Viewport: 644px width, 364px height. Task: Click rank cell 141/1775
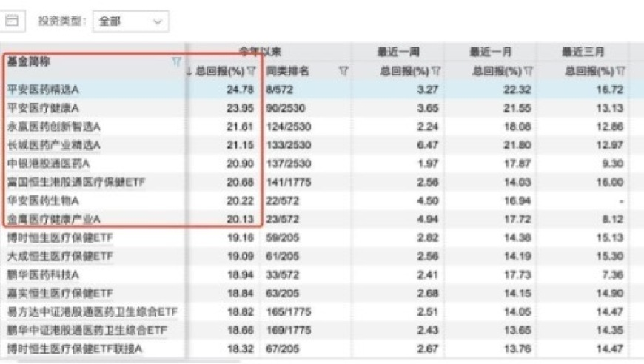coord(289,182)
